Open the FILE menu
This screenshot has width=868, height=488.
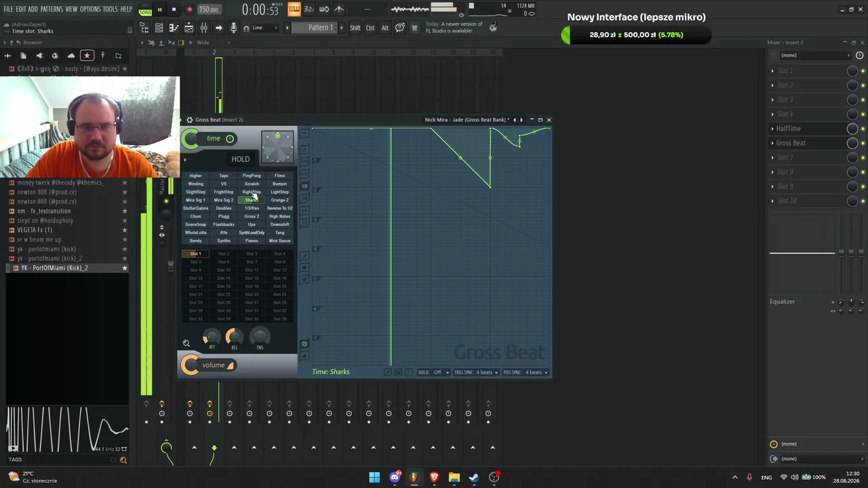point(9,9)
